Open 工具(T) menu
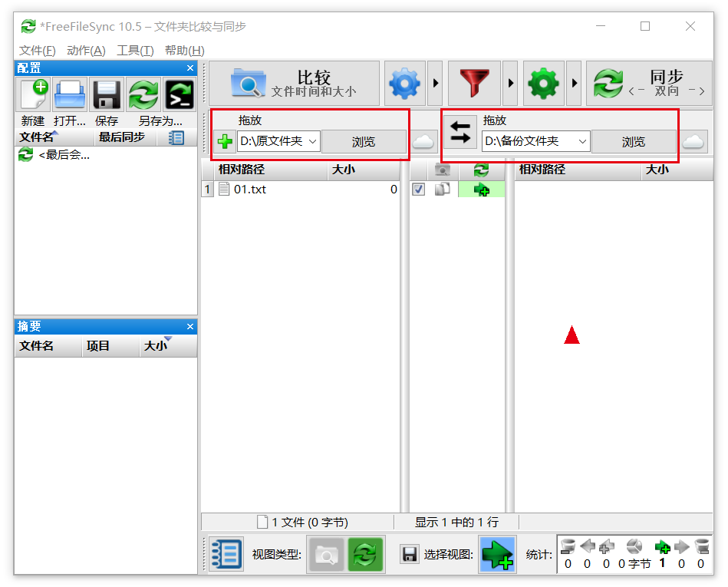The width and height of the screenshot is (728, 587). [x=135, y=50]
